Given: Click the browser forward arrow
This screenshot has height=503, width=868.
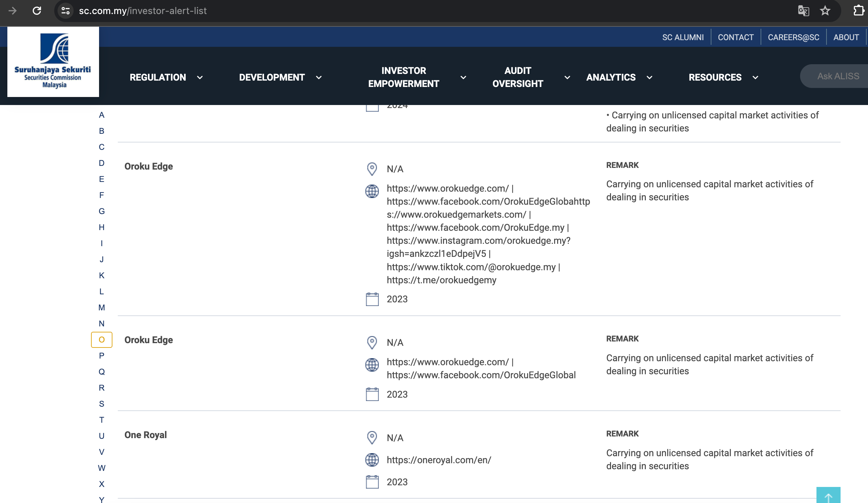Looking at the screenshot, I should (13, 11).
